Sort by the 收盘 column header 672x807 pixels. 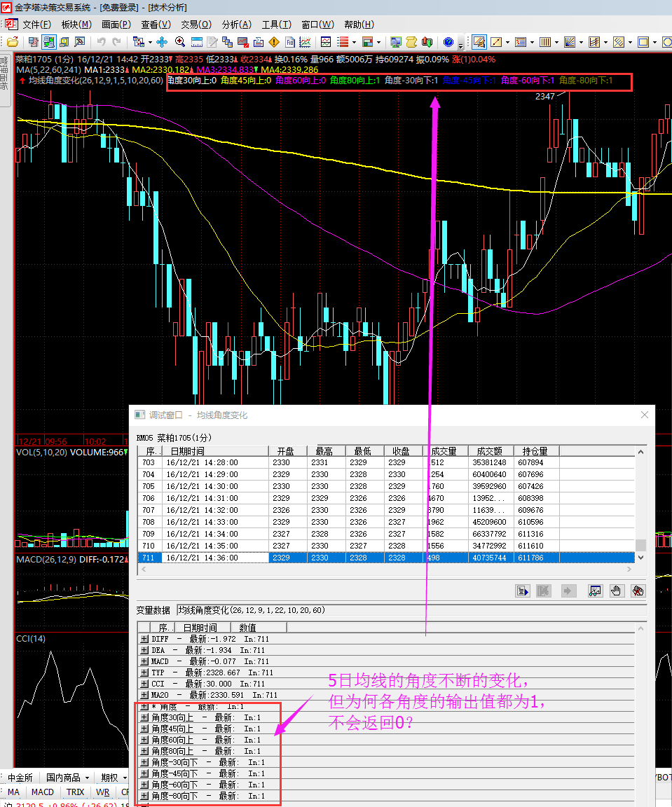tap(403, 451)
